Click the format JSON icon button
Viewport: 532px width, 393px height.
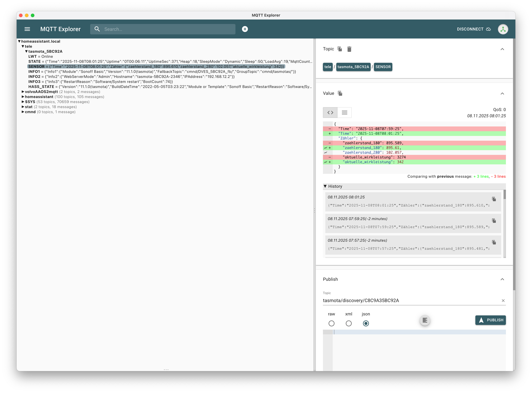(425, 320)
